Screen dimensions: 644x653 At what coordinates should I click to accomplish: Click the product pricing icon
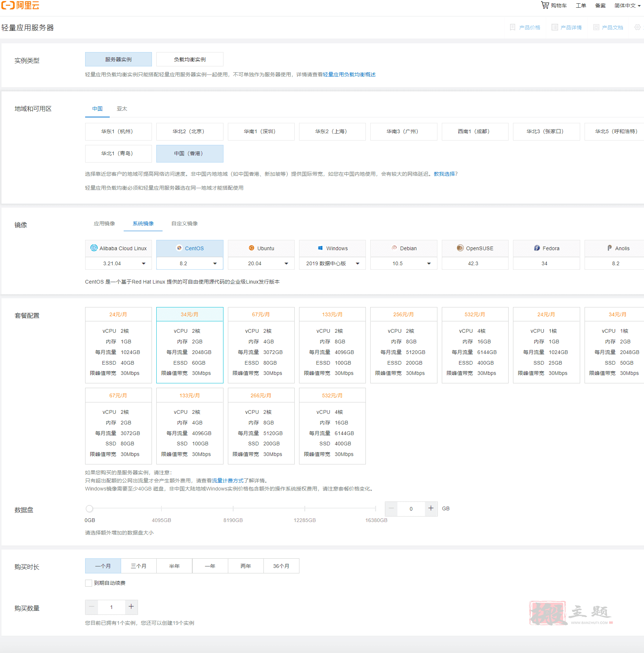coord(513,27)
